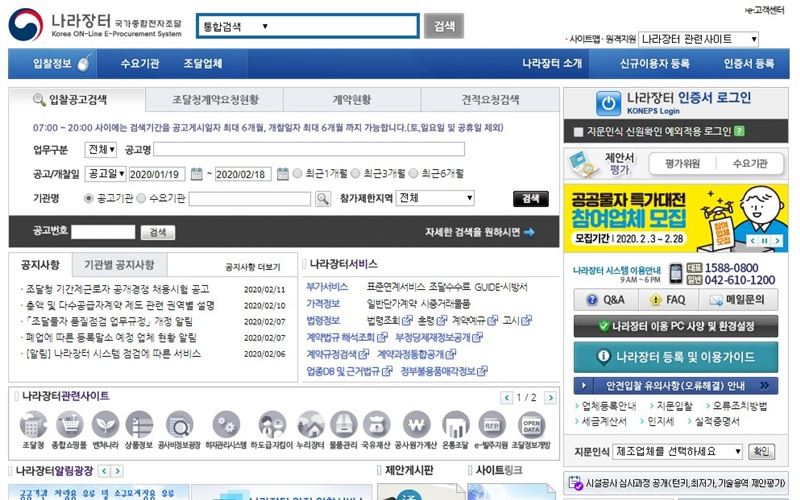The height and width of the screenshot is (500, 800).
Task: Open the 입찰정보 menu
Action: point(53,64)
